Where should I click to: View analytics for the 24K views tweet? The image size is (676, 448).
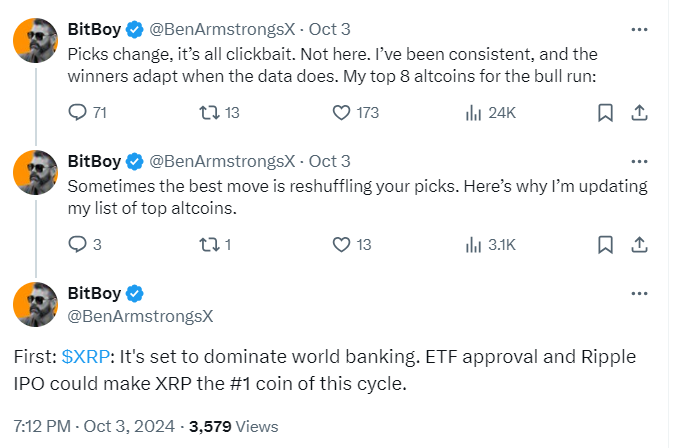pyautogui.click(x=476, y=113)
